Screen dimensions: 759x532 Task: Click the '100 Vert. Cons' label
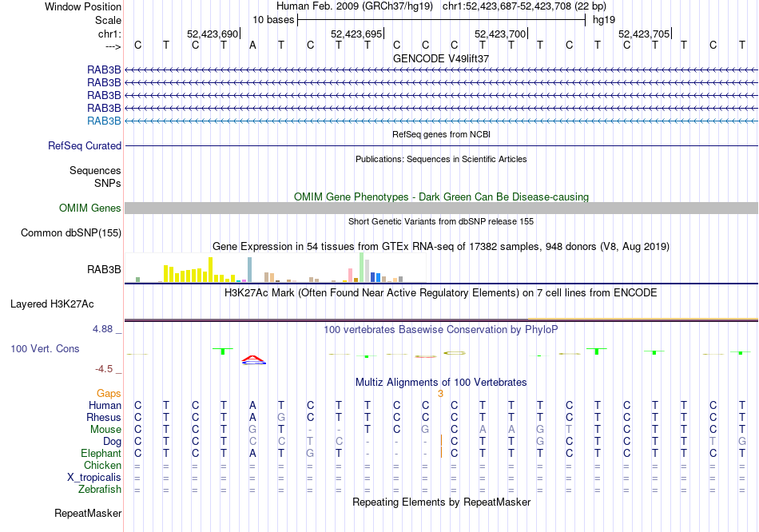45,348
